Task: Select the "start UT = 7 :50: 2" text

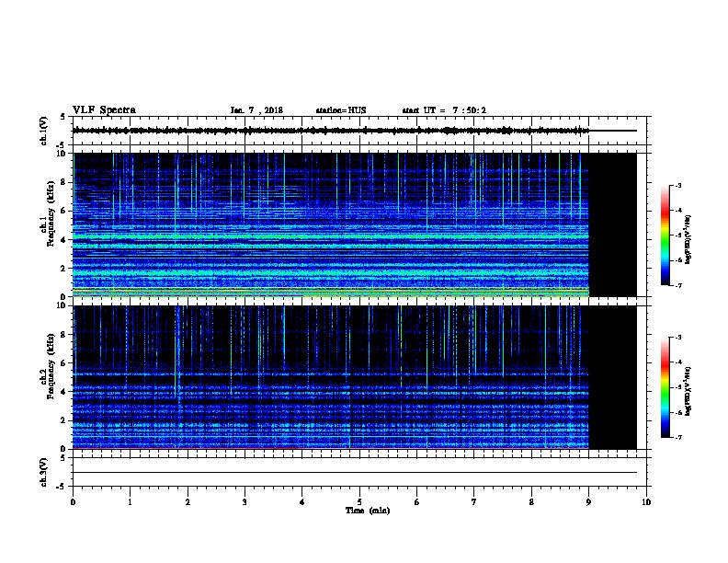Action: click(444, 110)
